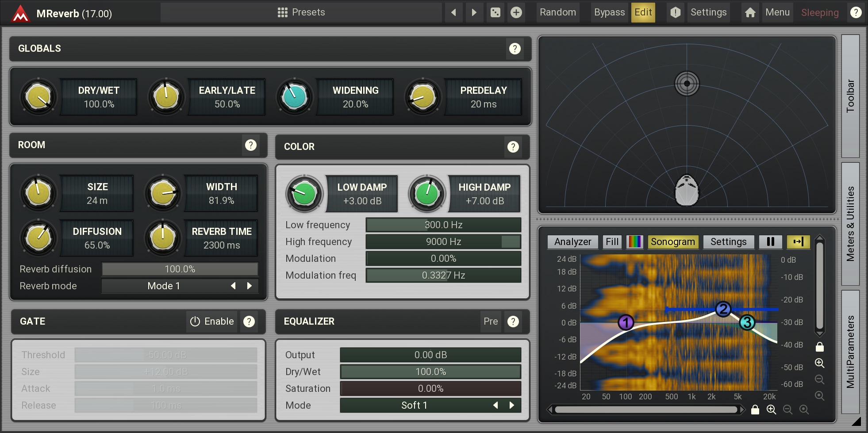Open the Meters & Utilities side tab
Viewport: 868px width, 433px height.
coord(850,224)
